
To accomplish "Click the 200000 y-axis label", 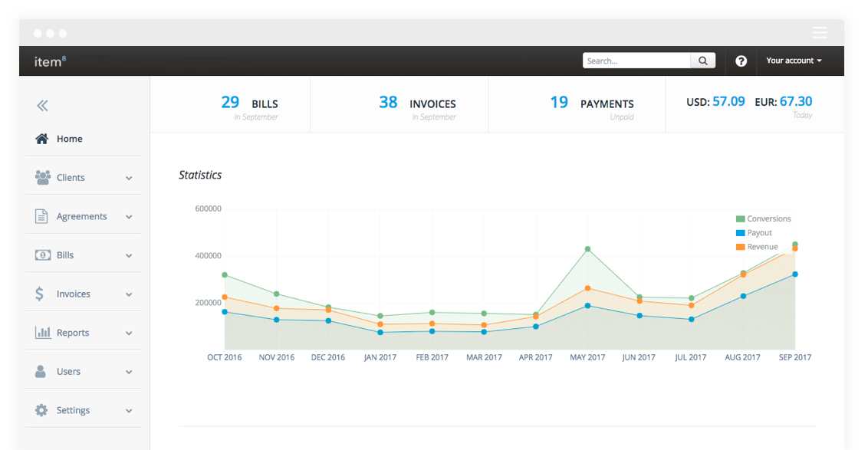I will [208, 303].
